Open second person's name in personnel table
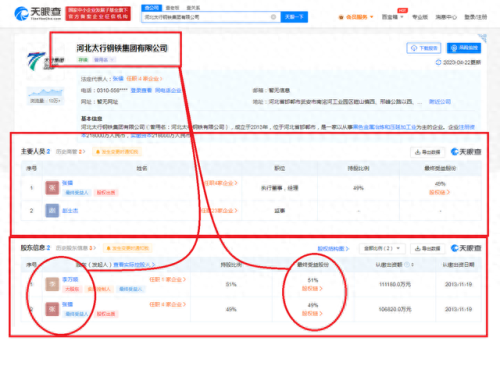 (x=70, y=211)
